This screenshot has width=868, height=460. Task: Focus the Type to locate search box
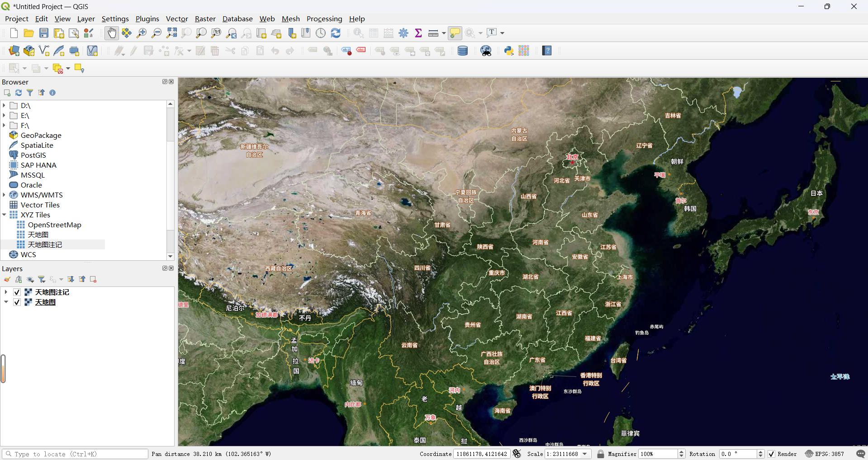tap(75, 454)
